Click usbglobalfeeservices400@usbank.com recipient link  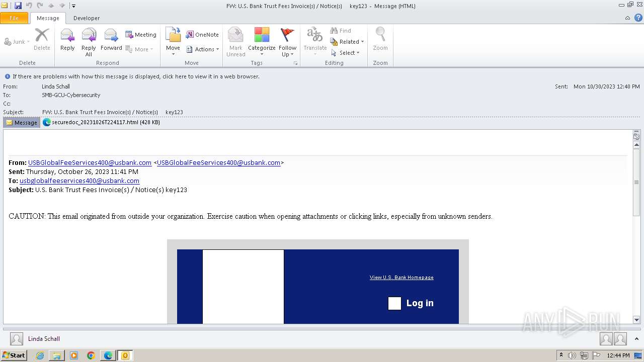tap(79, 181)
